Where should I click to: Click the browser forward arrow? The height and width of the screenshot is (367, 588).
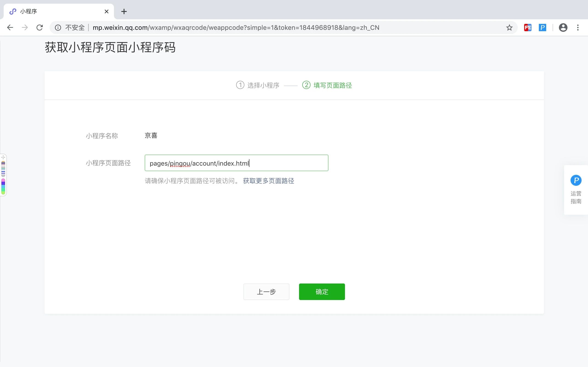click(x=25, y=28)
